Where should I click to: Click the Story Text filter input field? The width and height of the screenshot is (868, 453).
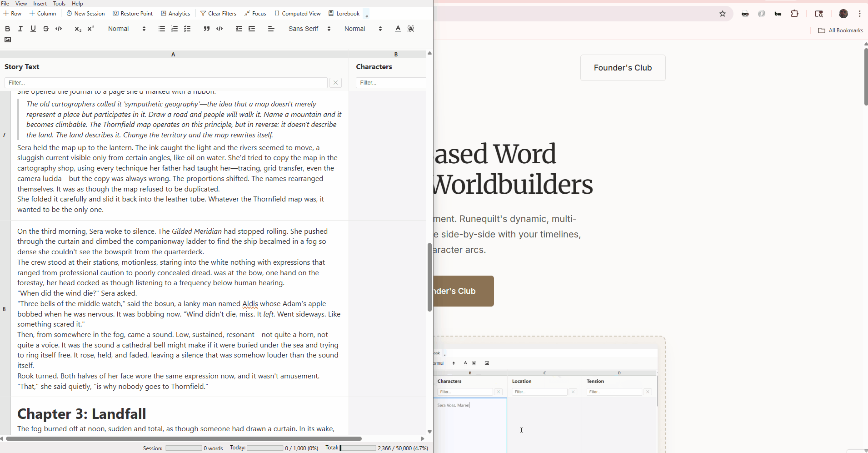tap(166, 83)
